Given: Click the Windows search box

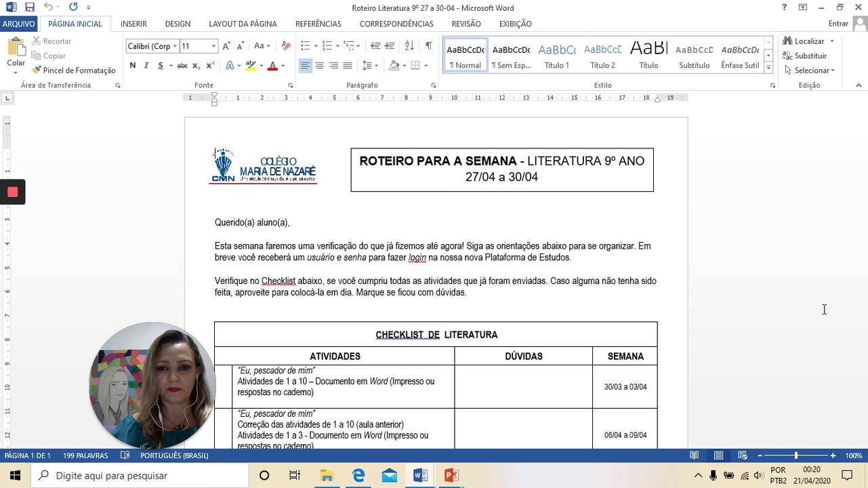Looking at the screenshot, I should coord(140,475).
